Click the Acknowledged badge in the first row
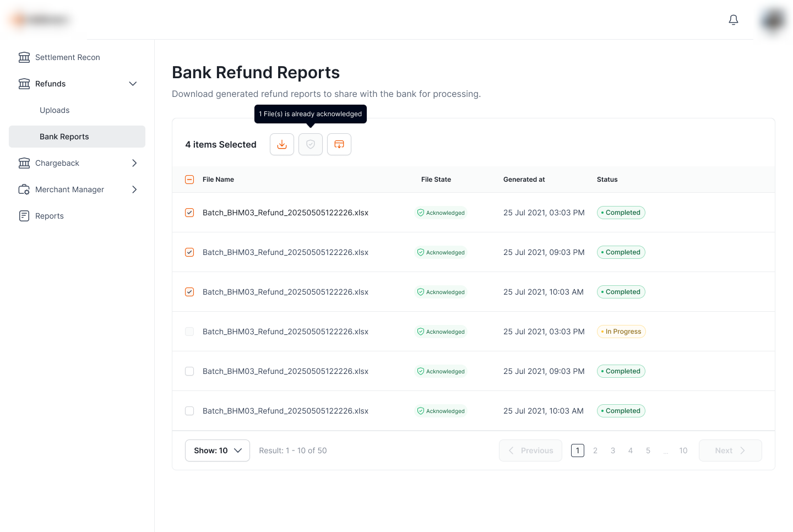This screenshot has height=532, width=793. coord(441,213)
